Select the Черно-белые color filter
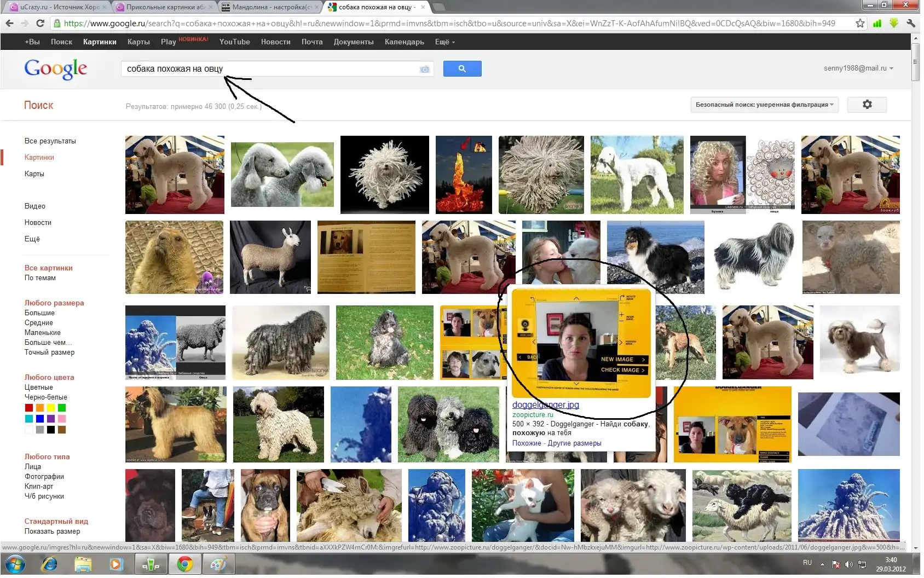Image resolution: width=924 pixels, height=578 pixels. [46, 397]
